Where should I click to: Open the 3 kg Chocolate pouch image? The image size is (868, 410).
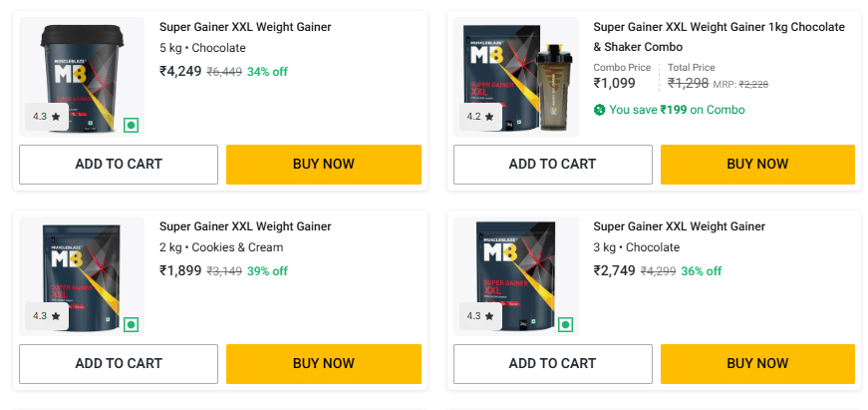click(x=516, y=274)
